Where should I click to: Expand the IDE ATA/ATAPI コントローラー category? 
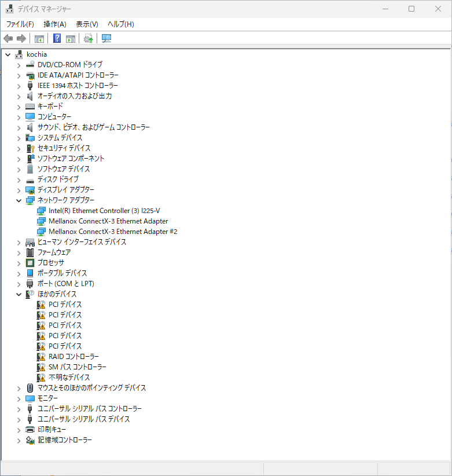(19, 76)
